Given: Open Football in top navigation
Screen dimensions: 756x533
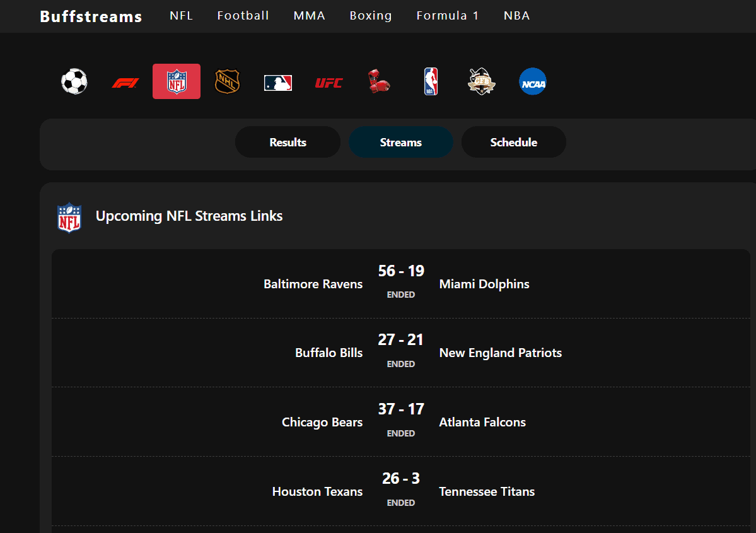Looking at the screenshot, I should [243, 15].
